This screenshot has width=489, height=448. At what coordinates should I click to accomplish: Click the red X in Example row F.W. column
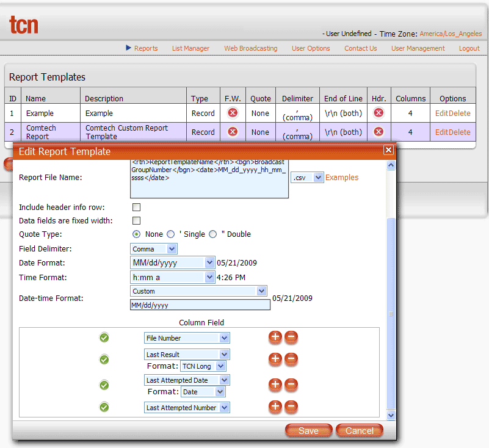point(233,113)
